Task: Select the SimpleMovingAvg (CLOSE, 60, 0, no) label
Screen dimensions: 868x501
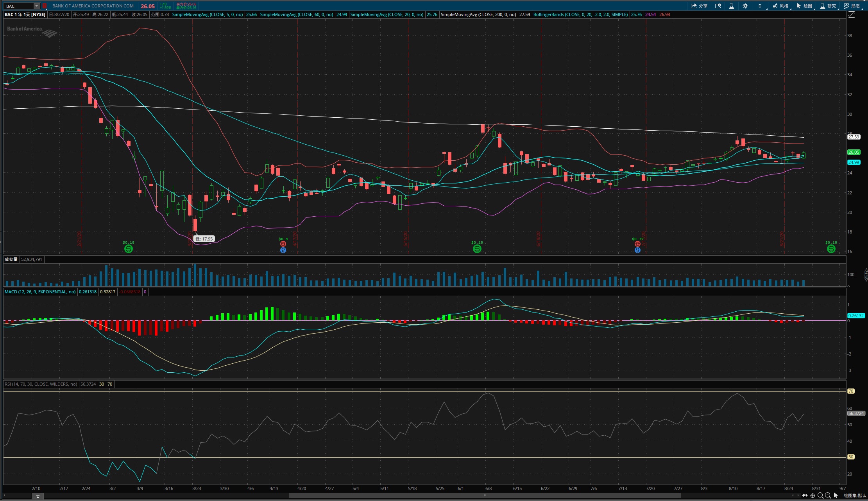Action: [297, 14]
